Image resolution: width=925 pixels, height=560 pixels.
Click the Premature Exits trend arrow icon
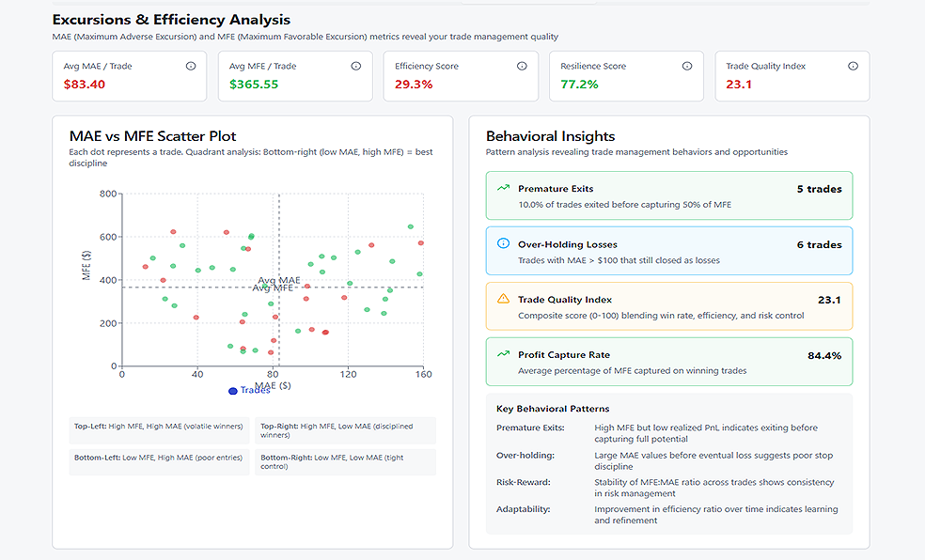pos(503,189)
